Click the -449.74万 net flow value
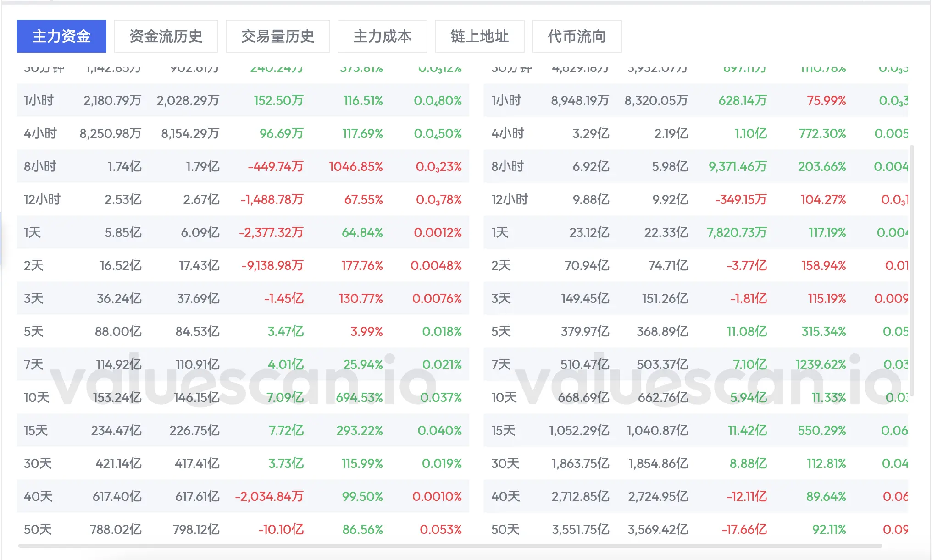 pyautogui.click(x=275, y=166)
